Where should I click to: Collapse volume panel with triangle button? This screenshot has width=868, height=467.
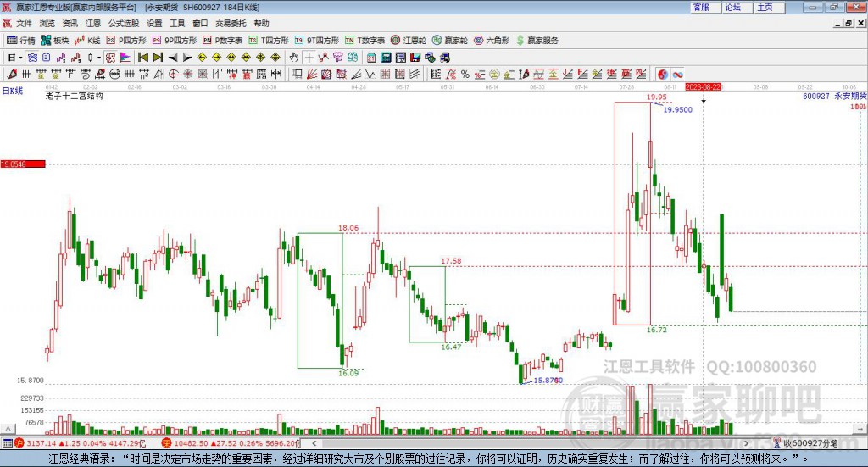point(8,429)
